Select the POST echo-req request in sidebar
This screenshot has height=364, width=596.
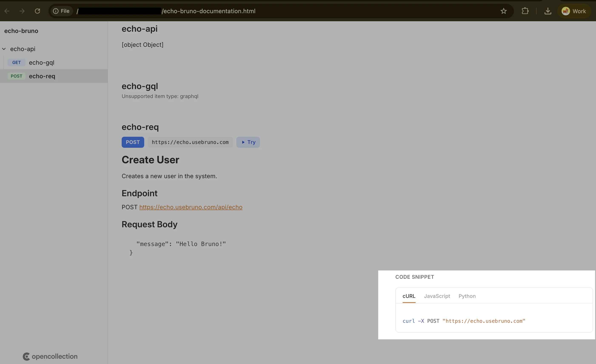42,76
